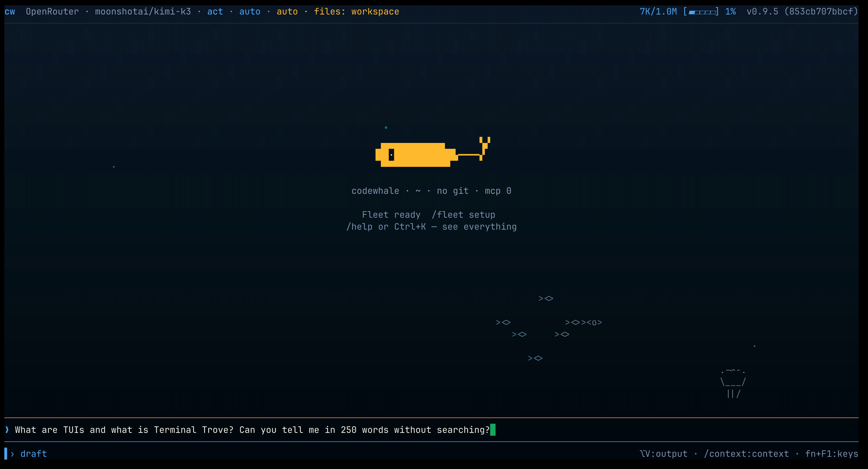Click the mcp 0 indicator
Screen dimensions: 868x469
[498, 191]
